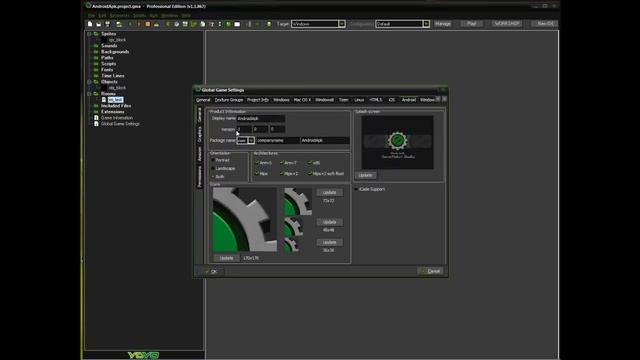The height and width of the screenshot is (360, 640).
Task: Click the Objects folder icon in resource tree
Action: click(x=96, y=82)
